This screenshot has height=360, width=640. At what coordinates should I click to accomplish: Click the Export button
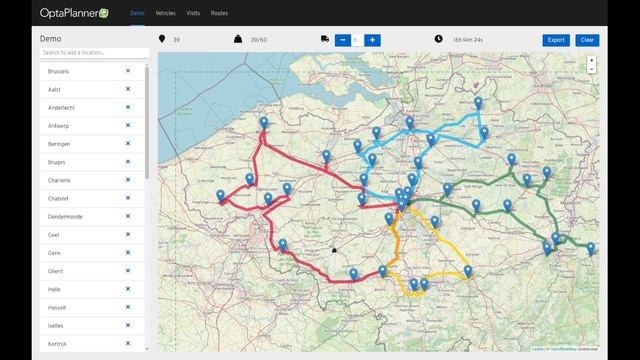pyautogui.click(x=556, y=40)
